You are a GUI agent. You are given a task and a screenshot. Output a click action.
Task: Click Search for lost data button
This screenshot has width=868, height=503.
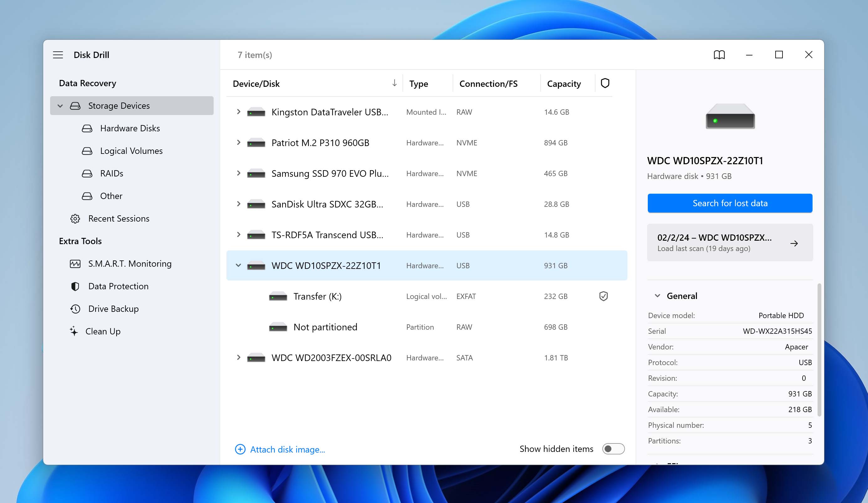(x=730, y=203)
